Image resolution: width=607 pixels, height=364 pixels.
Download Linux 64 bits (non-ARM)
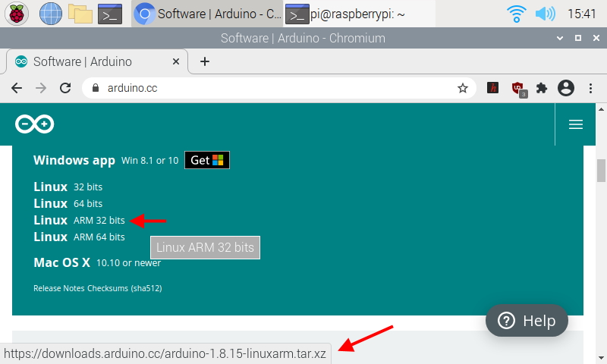click(x=68, y=203)
